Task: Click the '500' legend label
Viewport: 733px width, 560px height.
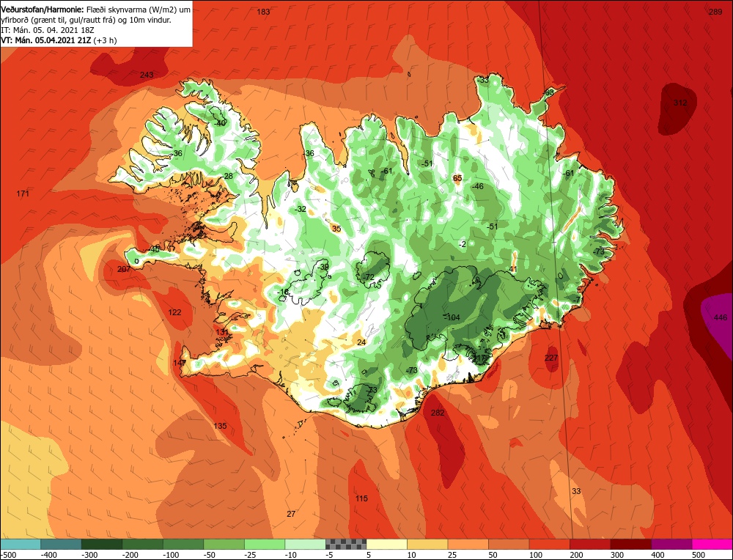Action: 699,555
